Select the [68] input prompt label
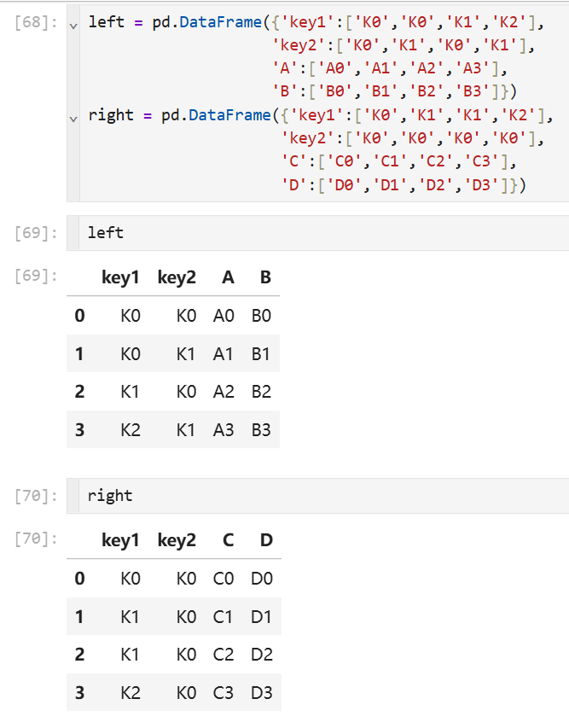This screenshot has width=569, height=728. 36,22
